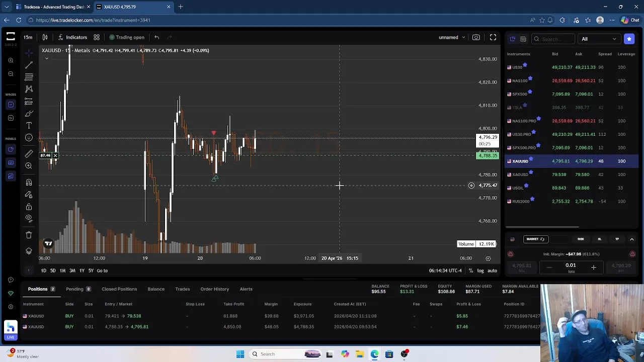Select the ruler measure tool
Image resolution: width=644 pixels, height=362 pixels.
[29, 154]
